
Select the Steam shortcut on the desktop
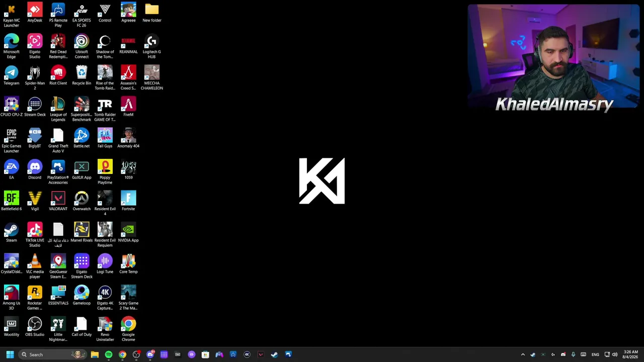pos(11,233)
